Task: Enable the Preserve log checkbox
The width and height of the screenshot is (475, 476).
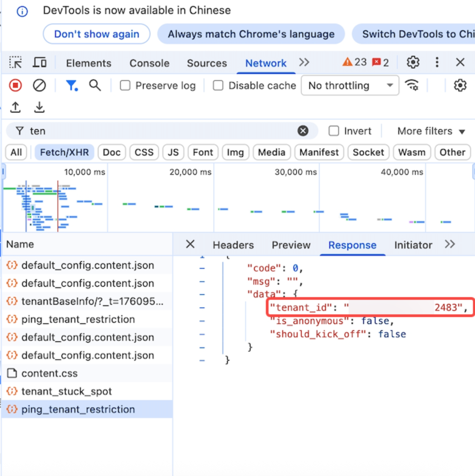Action: tap(125, 85)
